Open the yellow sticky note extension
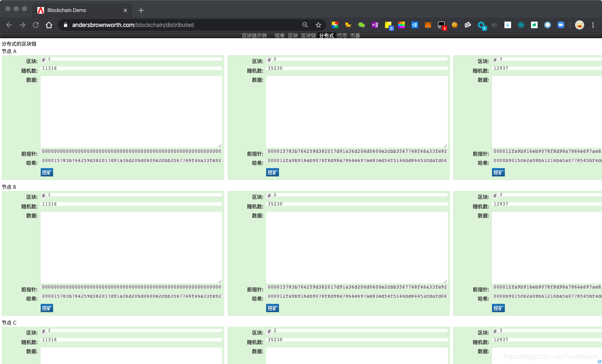The width and height of the screenshot is (602, 364). (x=389, y=26)
